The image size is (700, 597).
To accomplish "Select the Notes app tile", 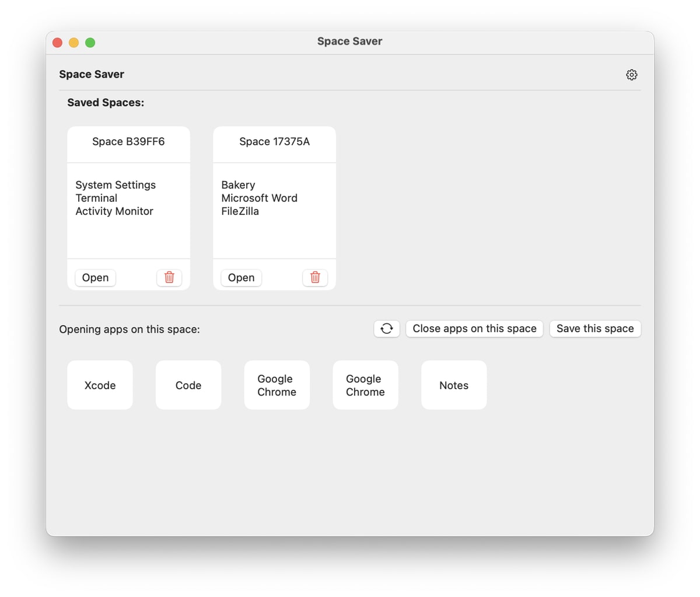I will (x=454, y=385).
